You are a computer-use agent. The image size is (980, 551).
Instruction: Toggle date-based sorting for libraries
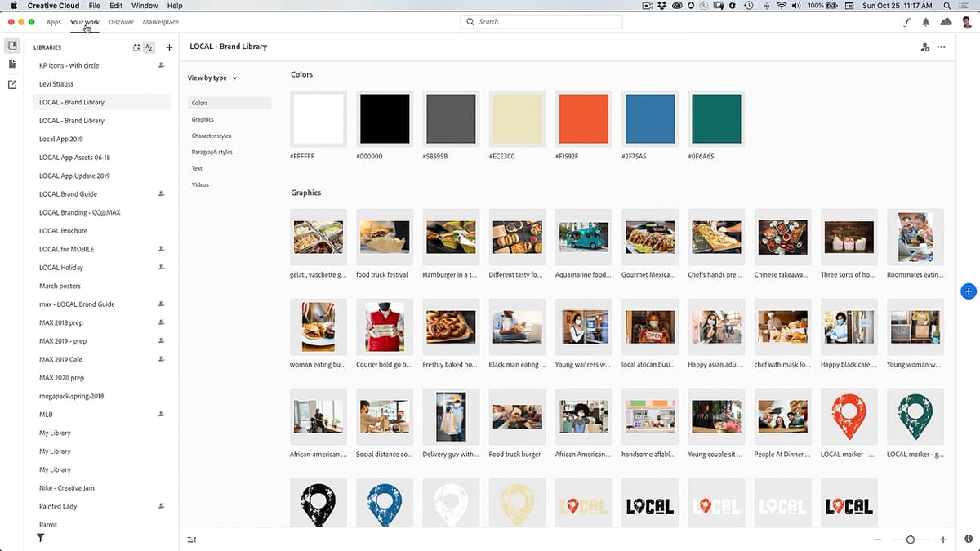pyautogui.click(x=136, y=47)
